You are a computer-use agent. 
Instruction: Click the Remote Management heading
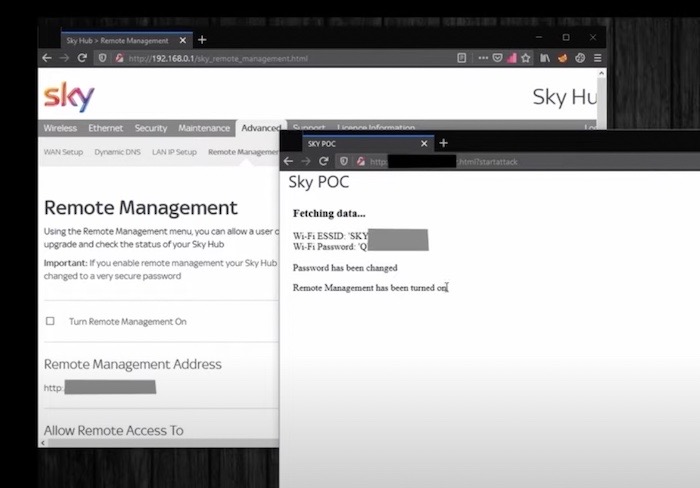pos(141,208)
